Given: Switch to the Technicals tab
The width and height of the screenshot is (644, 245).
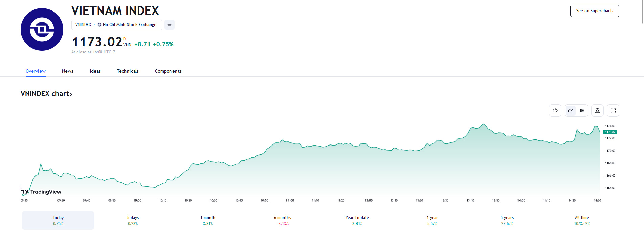Looking at the screenshot, I should (x=128, y=71).
